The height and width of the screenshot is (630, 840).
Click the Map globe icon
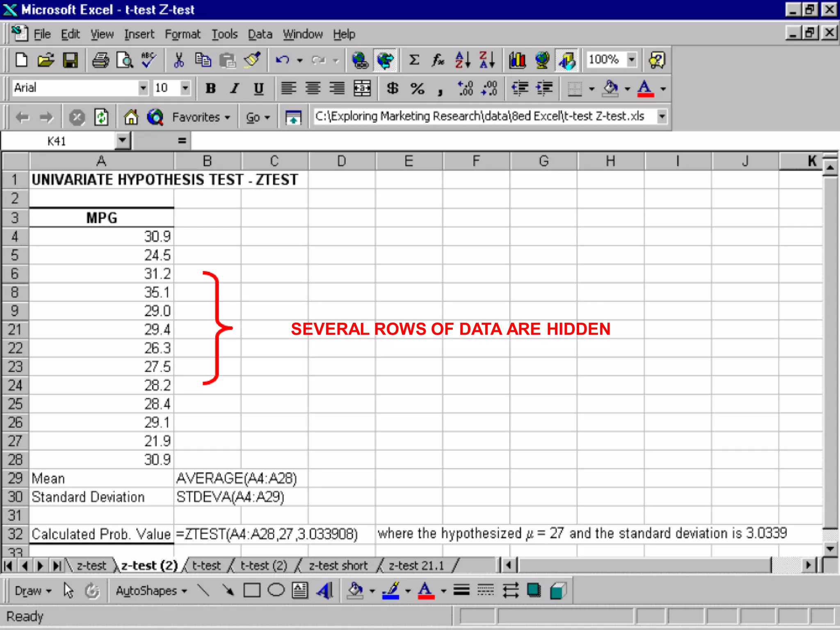point(542,60)
